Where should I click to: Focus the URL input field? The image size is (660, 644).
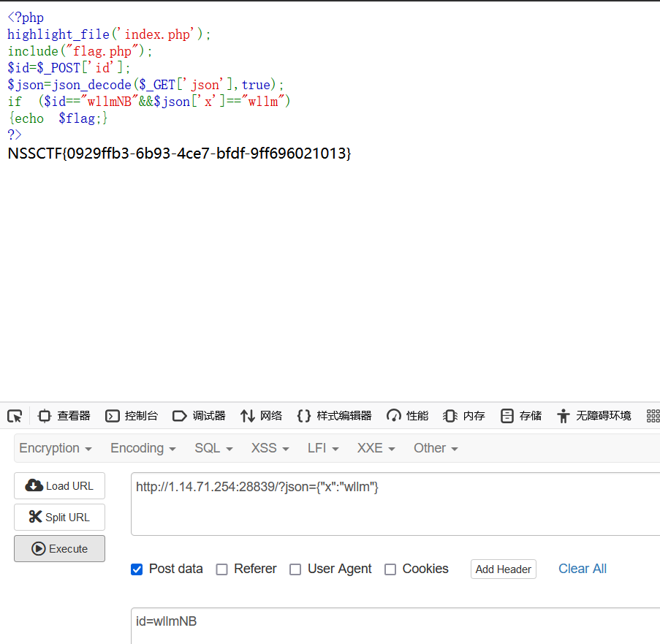pos(395,504)
